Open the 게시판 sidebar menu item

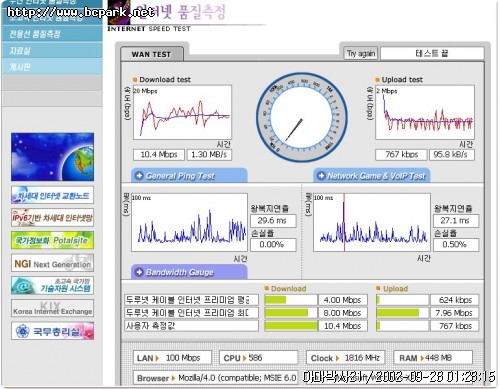[52, 67]
